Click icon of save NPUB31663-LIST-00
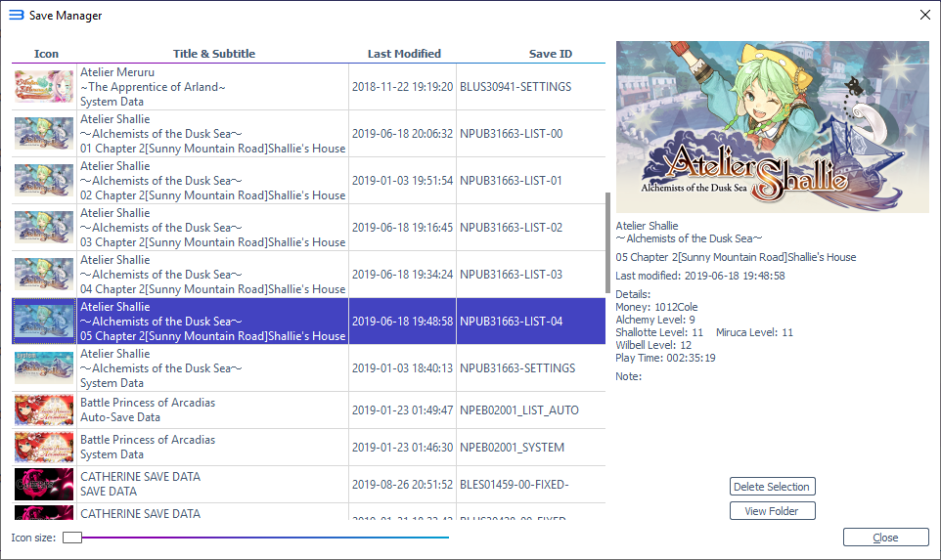 click(44, 133)
